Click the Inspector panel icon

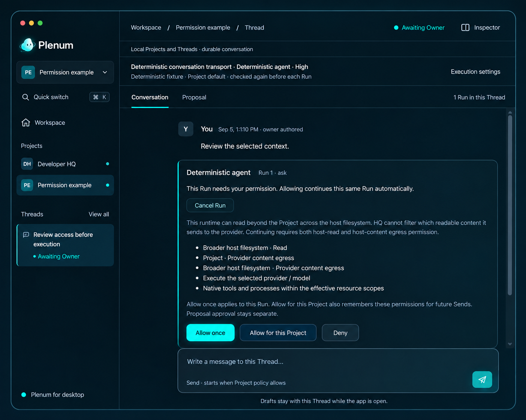(x=465, y=27)
